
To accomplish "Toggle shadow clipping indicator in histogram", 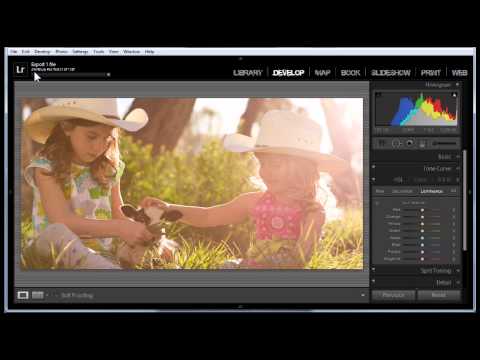I will coord(379,95).
